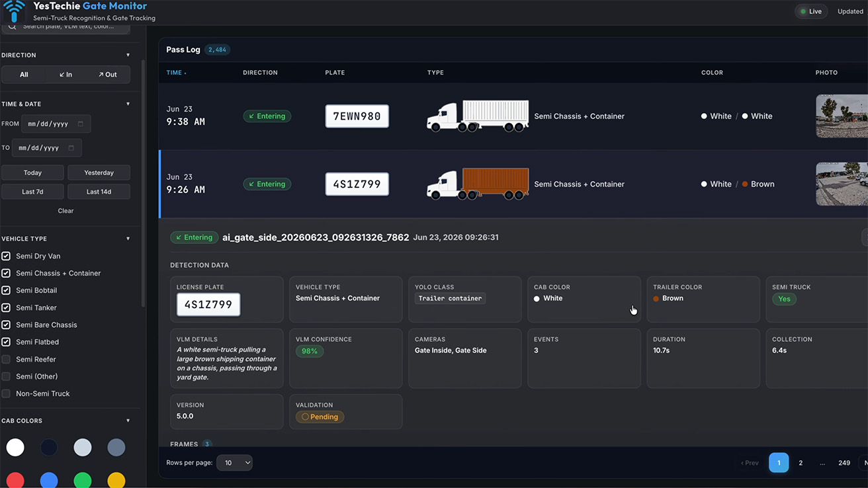
Task: Select slate gray cab color swatch
Action: 116,448
